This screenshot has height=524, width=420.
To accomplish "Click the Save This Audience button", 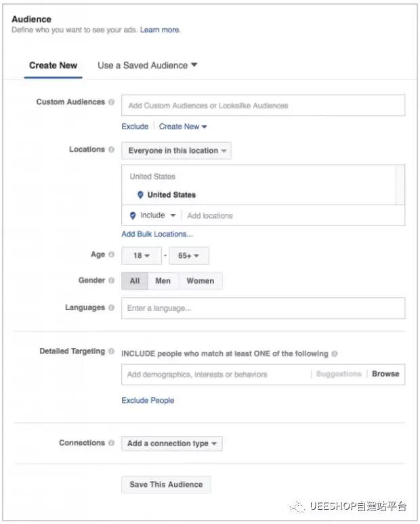I will [x=166, y=485].
